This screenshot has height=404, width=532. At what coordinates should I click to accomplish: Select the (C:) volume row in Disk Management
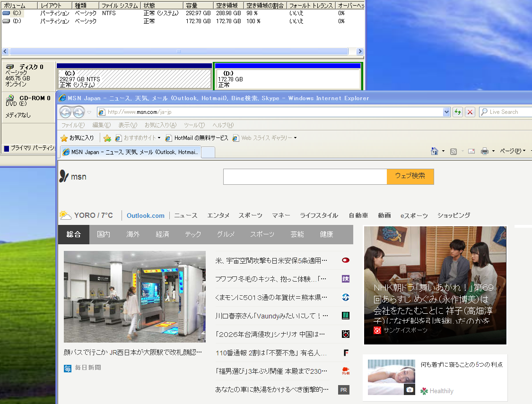(x=183, y=13)
